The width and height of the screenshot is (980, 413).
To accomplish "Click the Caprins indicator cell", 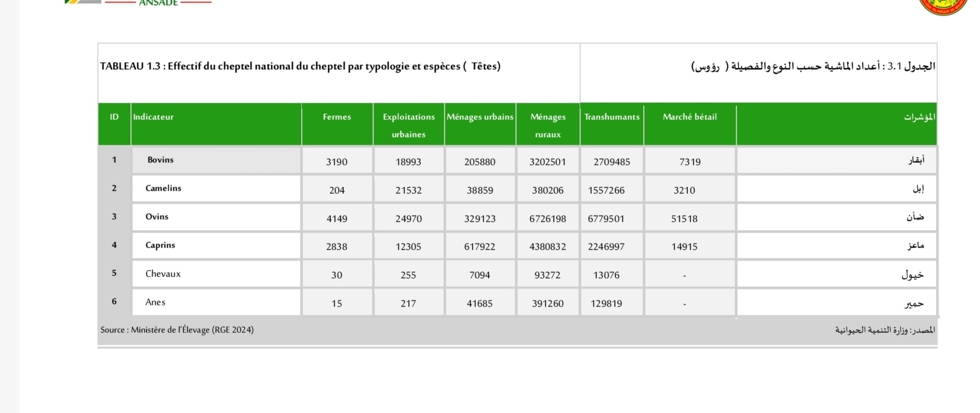I will [x=216, y=245].
